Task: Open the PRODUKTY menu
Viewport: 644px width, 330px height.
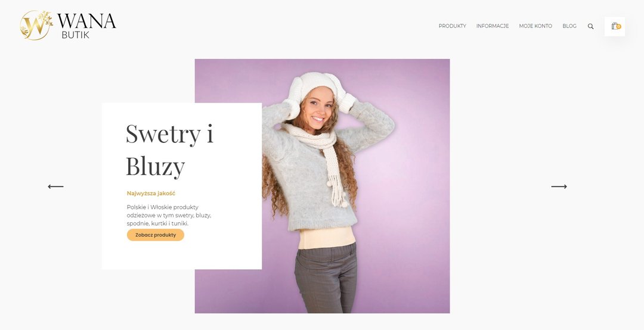Action: pos(452,26)
